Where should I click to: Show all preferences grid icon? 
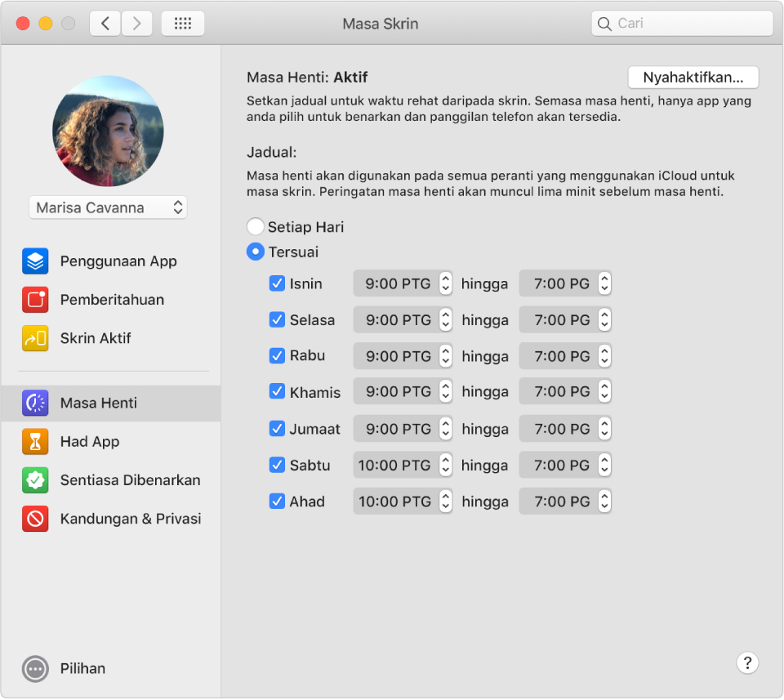click(182, 24)
